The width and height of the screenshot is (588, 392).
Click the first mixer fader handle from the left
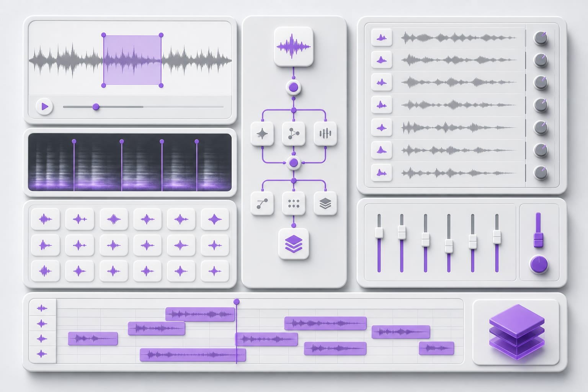pos(379,233)
